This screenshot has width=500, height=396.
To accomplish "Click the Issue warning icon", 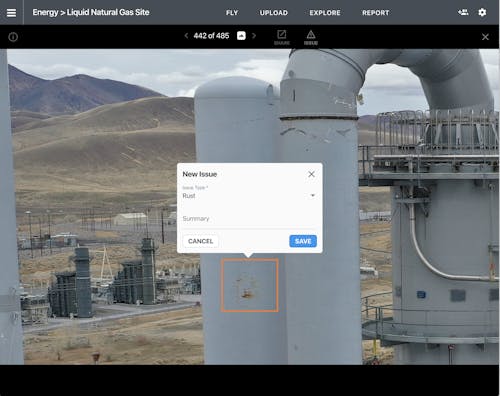I will [x=311, y=37].
